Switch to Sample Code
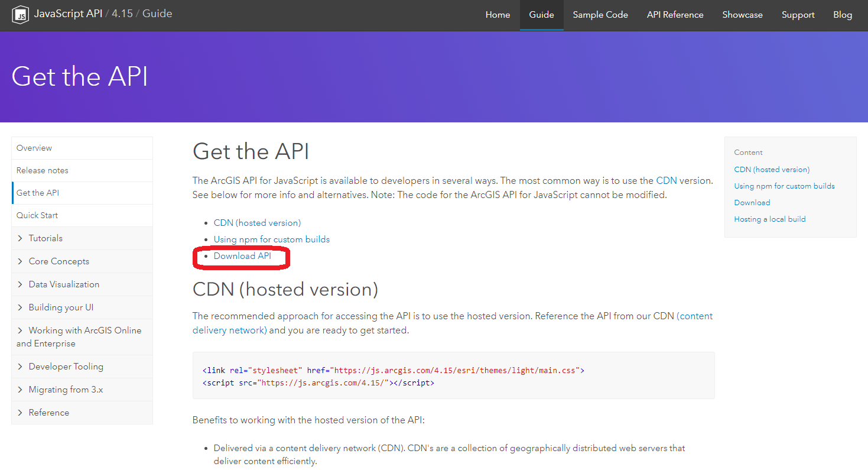 click(600, 14)
